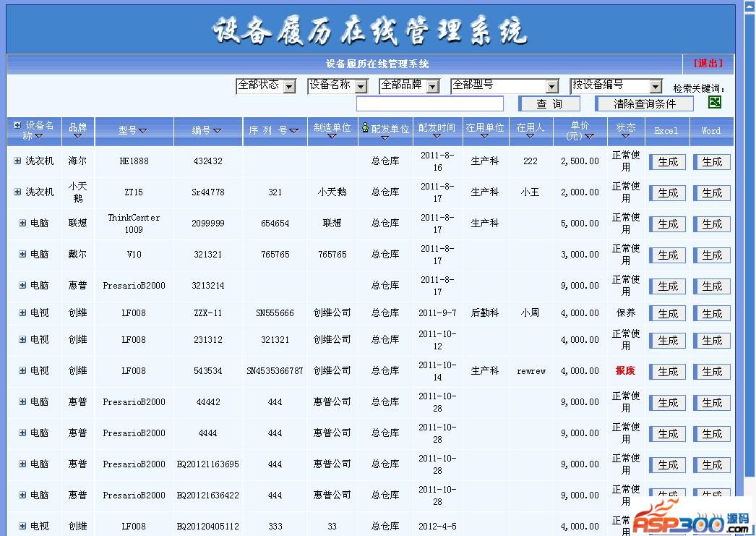Expand the 联想 电脑 row
The height and width of the screenshot is (536, 756).
coord(22,223)
